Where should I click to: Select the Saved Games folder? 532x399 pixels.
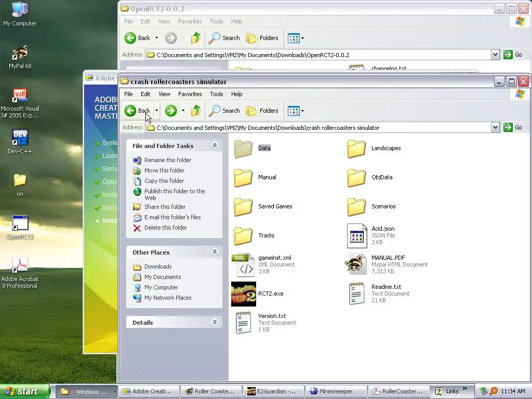263,206
